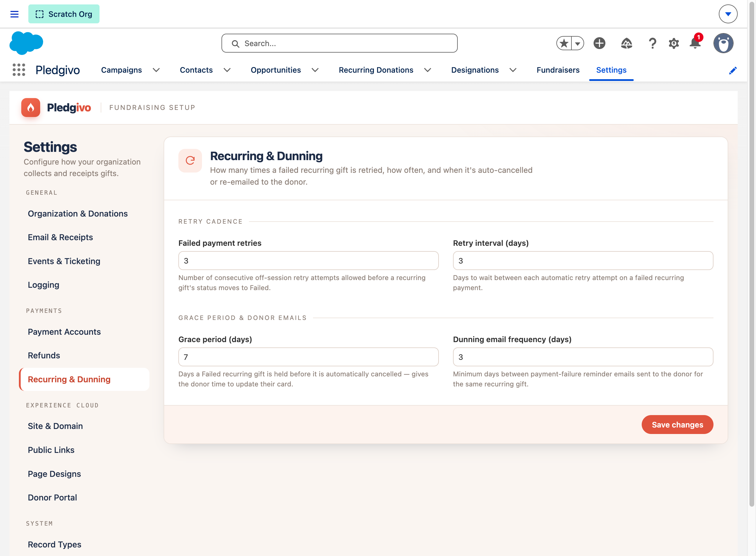
Task: Expand the circular dropdown at top right
Action: point(728,14)
